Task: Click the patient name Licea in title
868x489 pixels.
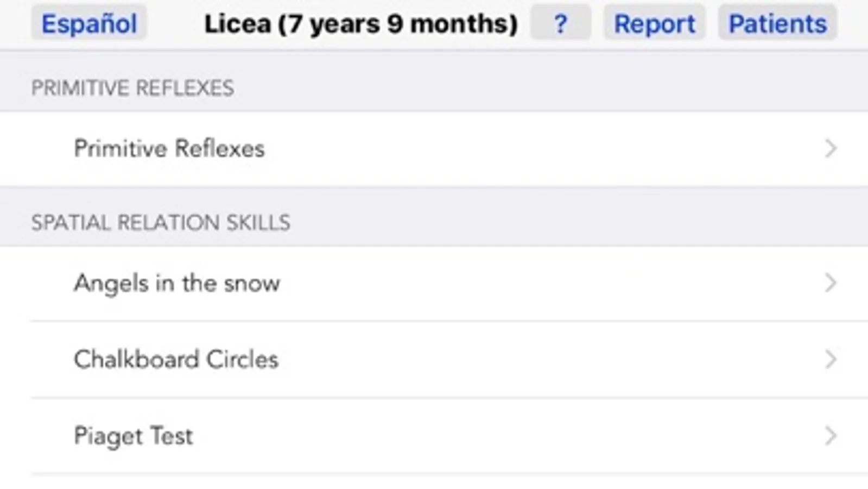Action: pyautogui.click(x=237, y=23)
